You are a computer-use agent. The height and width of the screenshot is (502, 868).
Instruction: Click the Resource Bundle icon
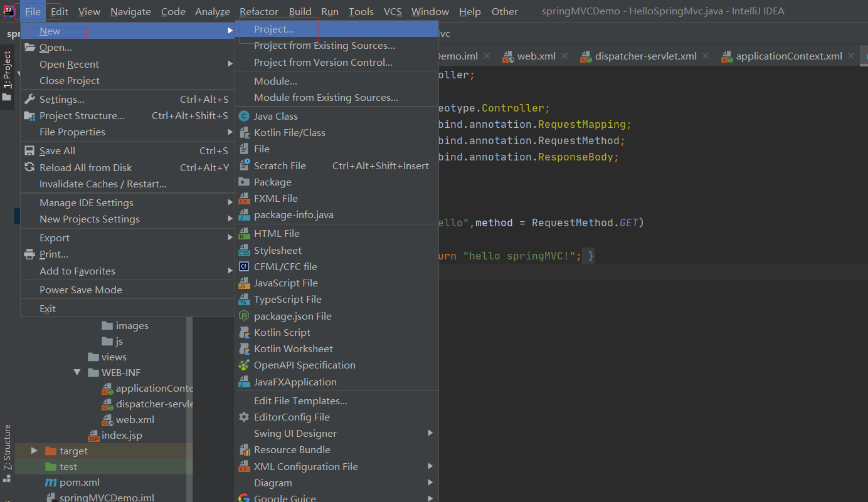pyautogui.click(x=244, y=449)
